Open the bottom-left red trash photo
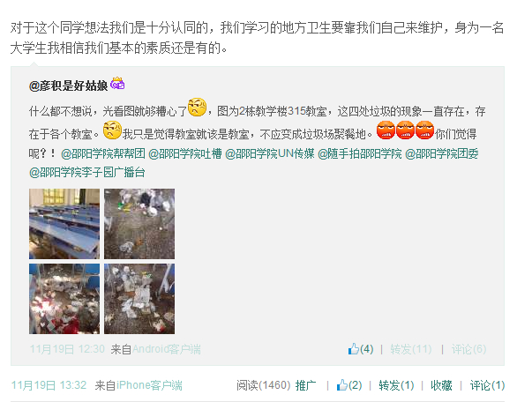The width and height of the screenshot is (532, 402). (x=64, y=299)
